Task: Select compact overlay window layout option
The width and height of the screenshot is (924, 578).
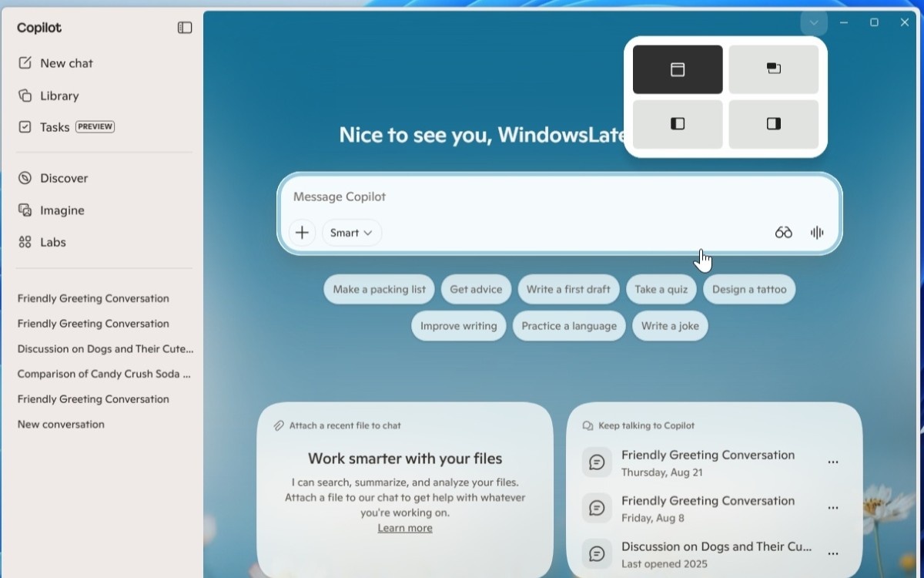Action: pyautogui.click(x=774, y=69)
